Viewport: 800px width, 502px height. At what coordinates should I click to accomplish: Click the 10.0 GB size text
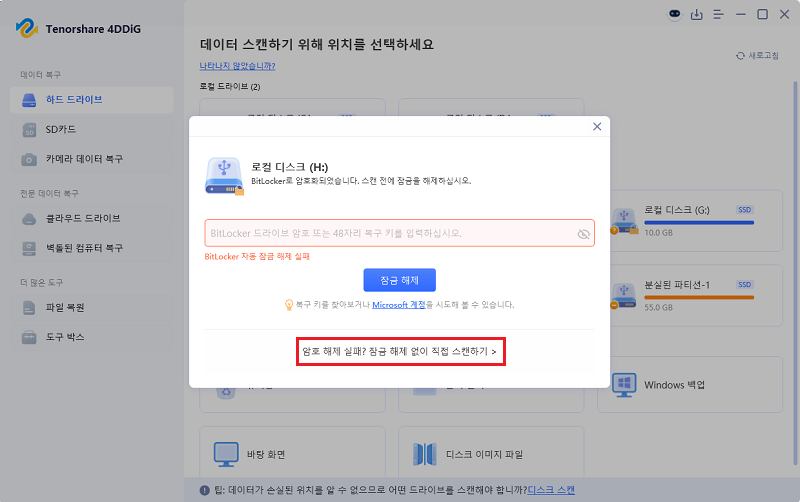[x=658, y=233]
